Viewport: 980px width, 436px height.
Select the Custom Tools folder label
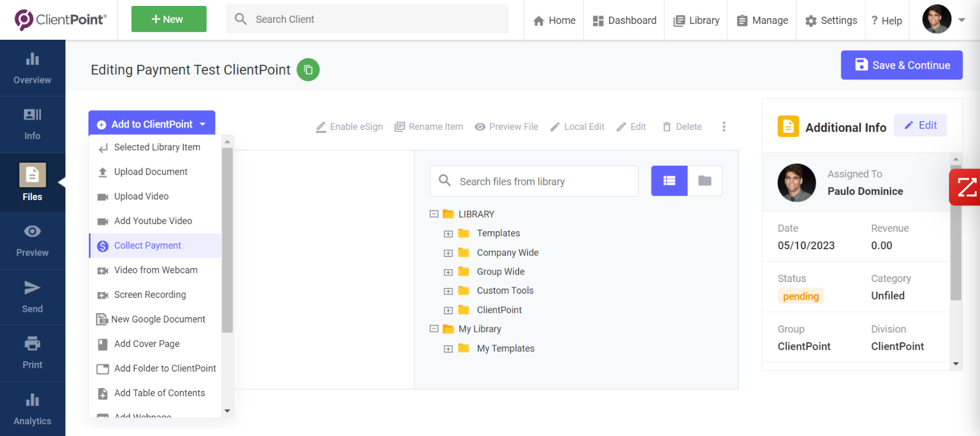tap(505, 291)
